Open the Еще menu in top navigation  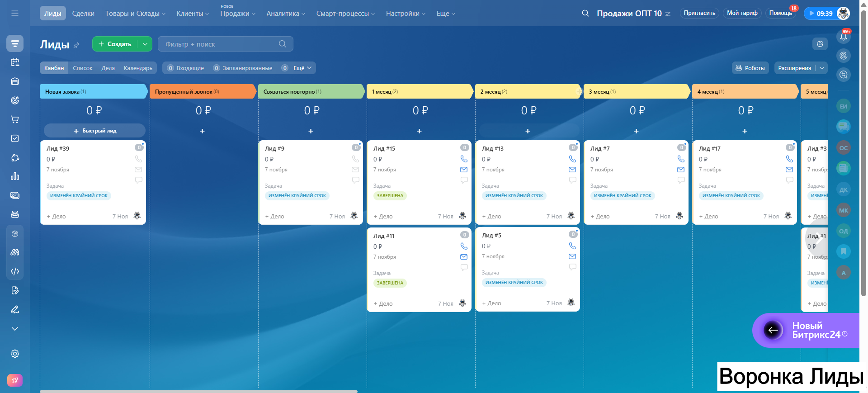pyautogui.click(x=446, y=14)
